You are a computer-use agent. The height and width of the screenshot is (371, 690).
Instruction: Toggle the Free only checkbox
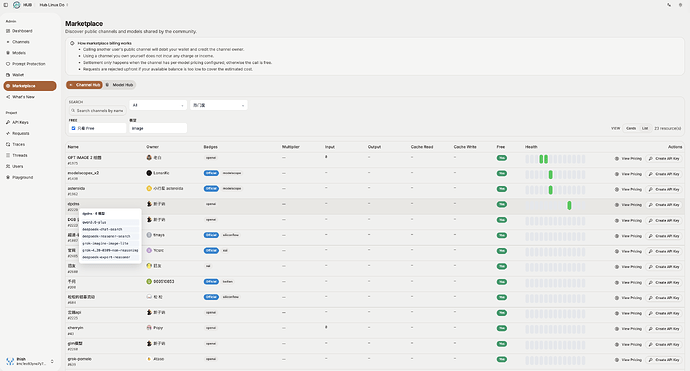click(x=73, y=129)
